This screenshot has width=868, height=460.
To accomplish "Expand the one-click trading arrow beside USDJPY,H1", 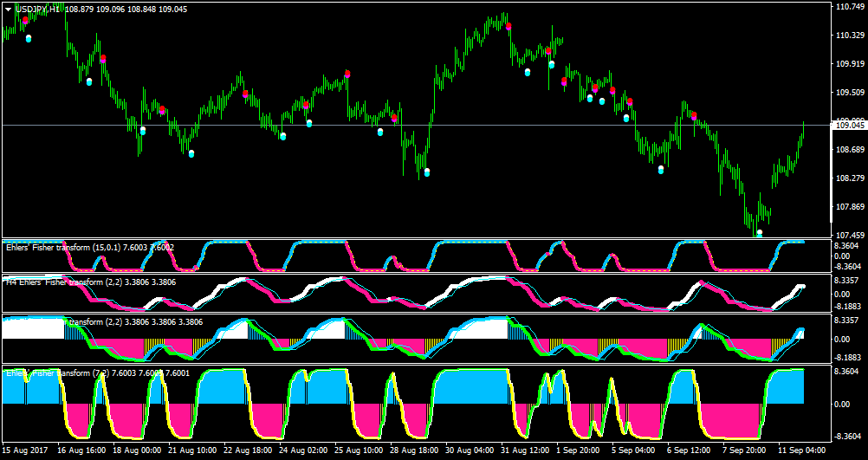I will tap(9, 10).
